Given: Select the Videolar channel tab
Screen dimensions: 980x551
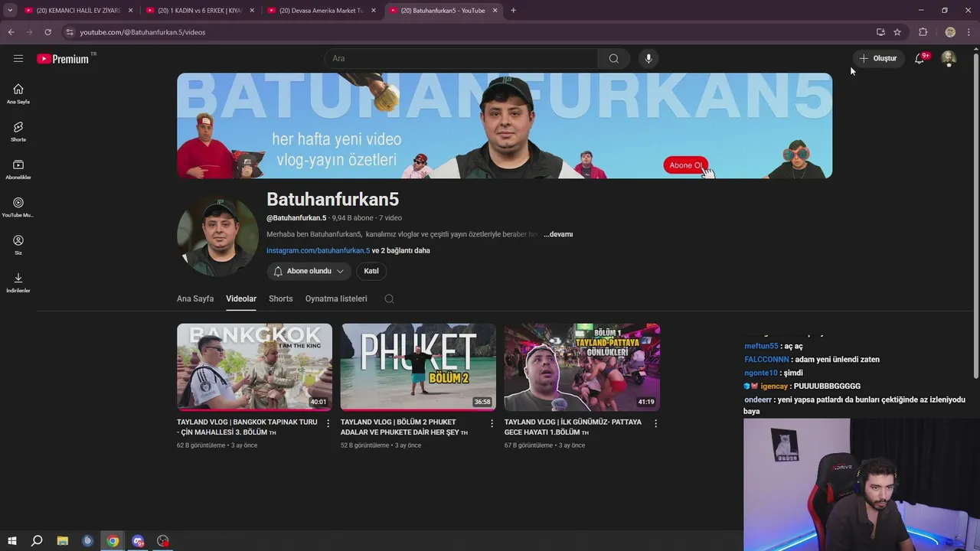Looking at the screenshot, I should [241, 298].
